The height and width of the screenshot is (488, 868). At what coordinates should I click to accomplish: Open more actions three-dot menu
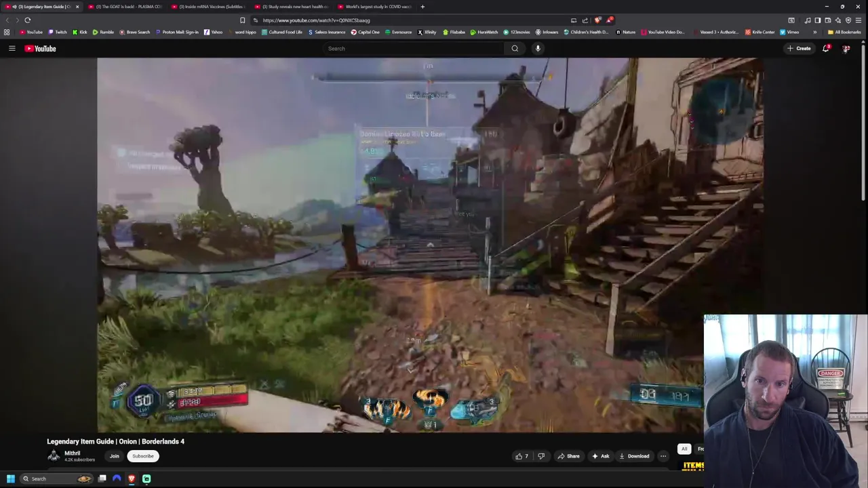(663, 456)
